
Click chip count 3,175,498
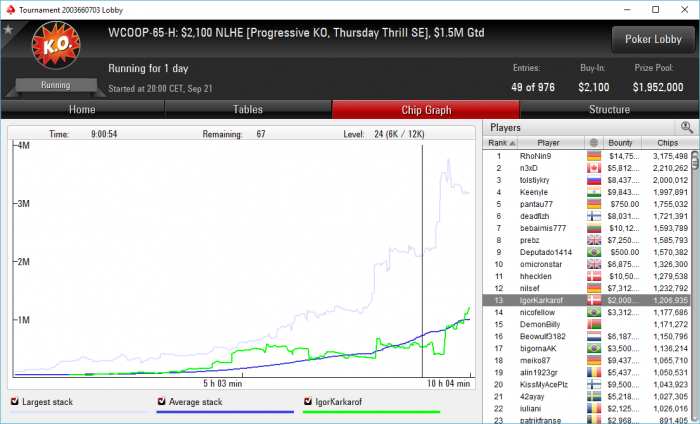point(670,156)
